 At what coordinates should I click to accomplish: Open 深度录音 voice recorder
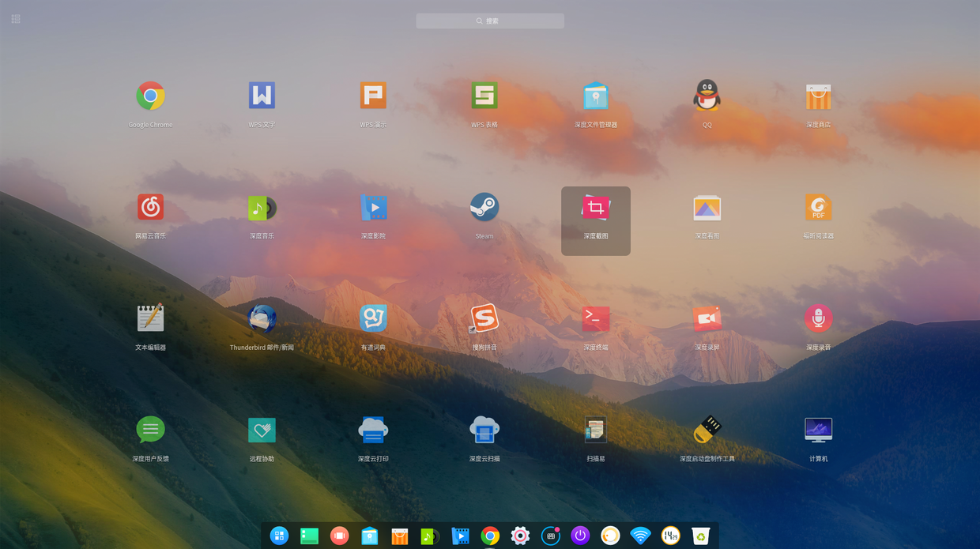pos(819,318)
